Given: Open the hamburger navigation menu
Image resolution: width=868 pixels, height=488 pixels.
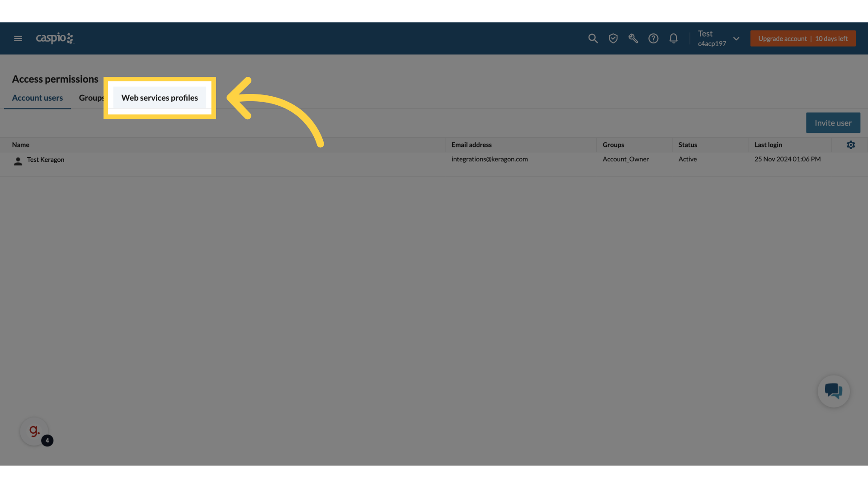Looking at the screenshot, I should click(x=18, y=38).
